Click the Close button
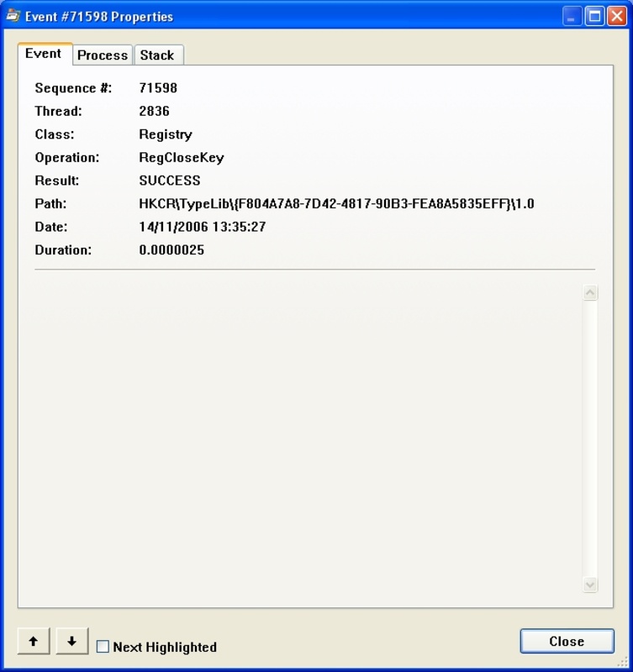Image resolution: width=633 pixels, height=672 pixels. pyautogui.click(x=567, y=641)
